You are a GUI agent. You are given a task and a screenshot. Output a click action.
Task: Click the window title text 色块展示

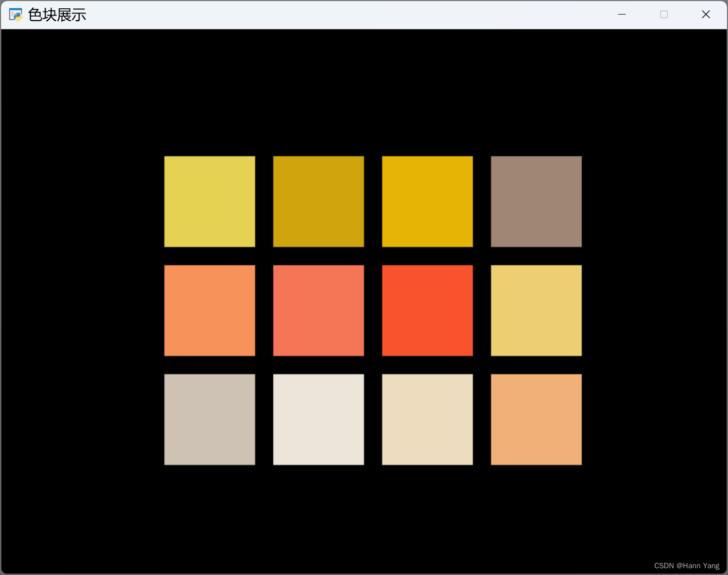(57, 14)
